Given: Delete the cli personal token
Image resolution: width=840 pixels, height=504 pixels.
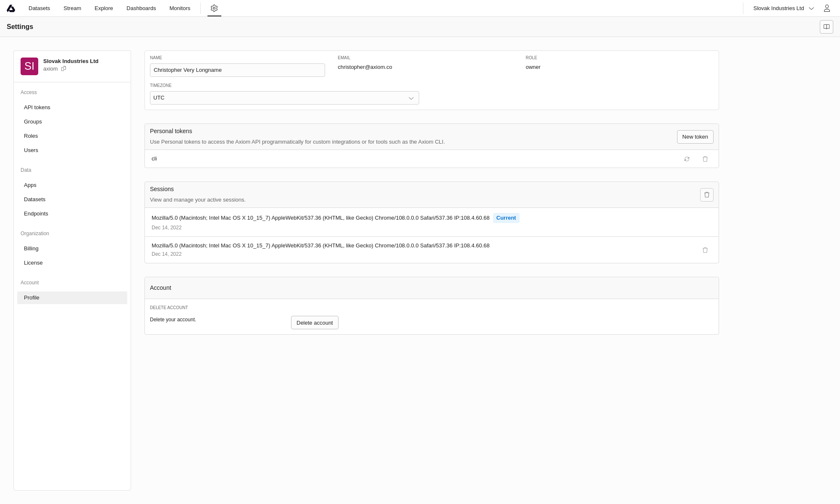Looking at the screenshot, I should (x=705, y=159).
